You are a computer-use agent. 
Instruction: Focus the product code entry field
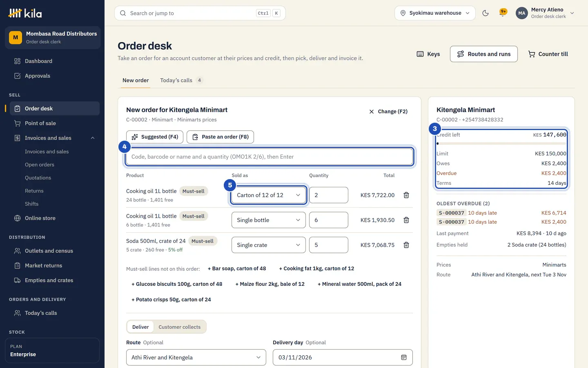(269, 157)
